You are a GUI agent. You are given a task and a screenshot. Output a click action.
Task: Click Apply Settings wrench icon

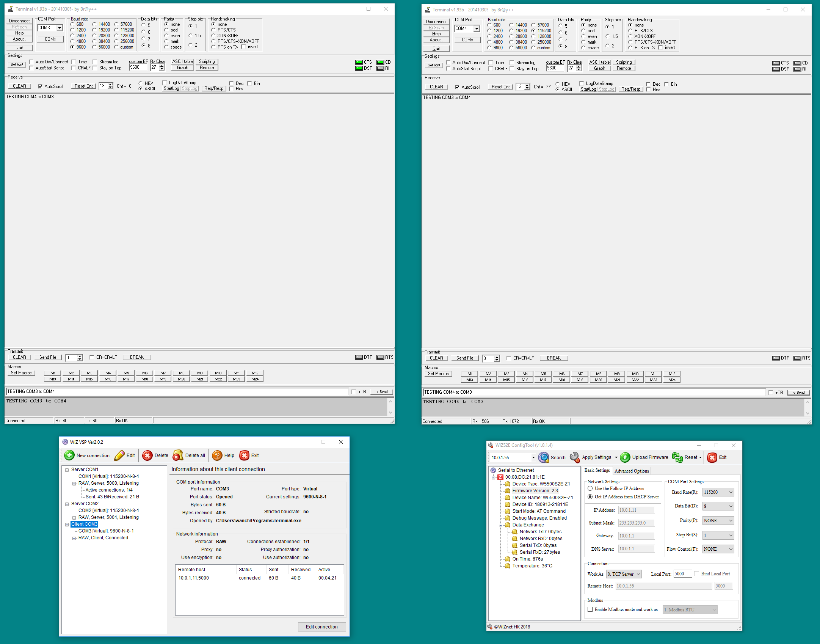[x=575, y=457]
